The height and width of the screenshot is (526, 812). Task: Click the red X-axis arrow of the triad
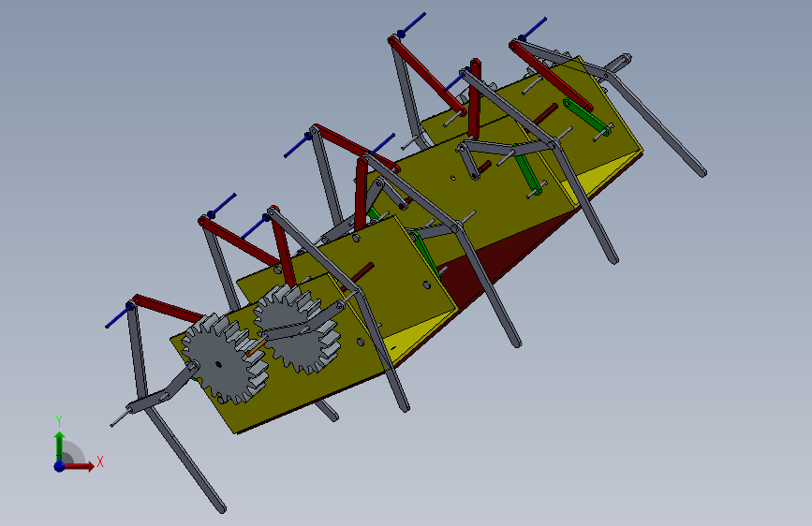coord(78,466)
